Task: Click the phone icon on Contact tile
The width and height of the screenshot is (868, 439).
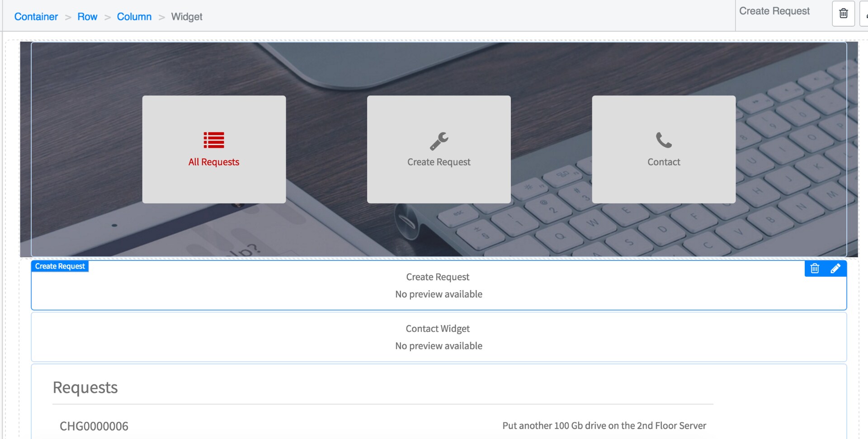Action: tap(664, 140)
